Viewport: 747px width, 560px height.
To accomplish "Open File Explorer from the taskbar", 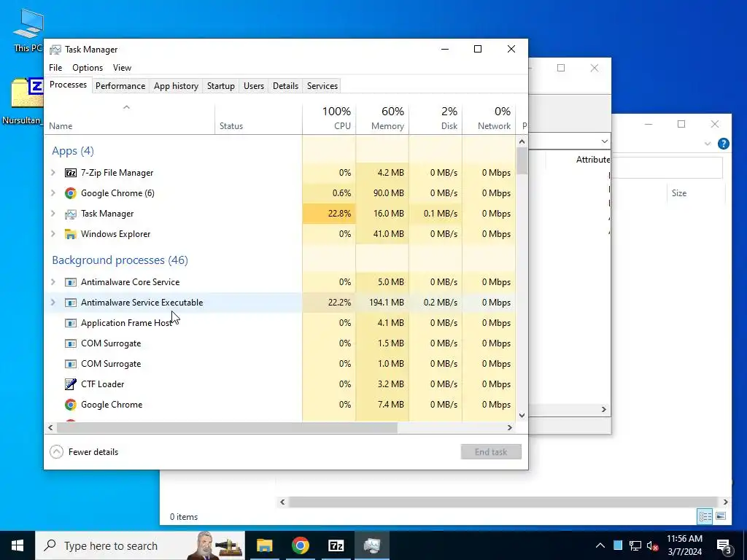I will [x=264, y=545].
